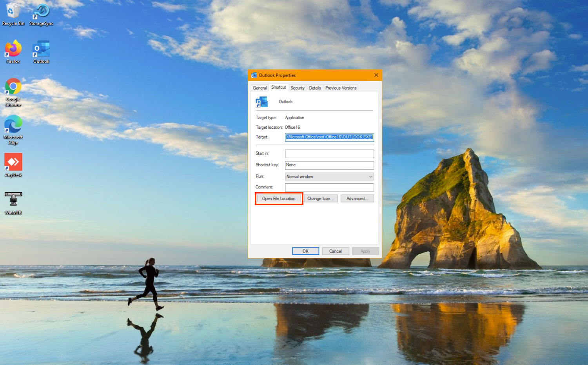
Task: Click the Outlook icon in Properties dialog
Action: pos(261,102)
